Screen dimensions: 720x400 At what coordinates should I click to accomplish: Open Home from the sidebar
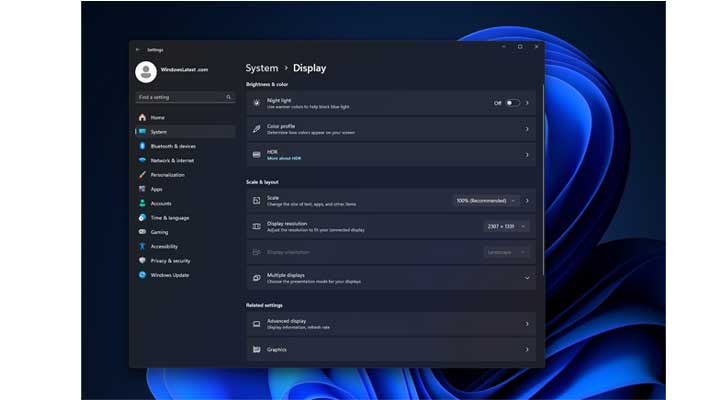tap(186, 118)
